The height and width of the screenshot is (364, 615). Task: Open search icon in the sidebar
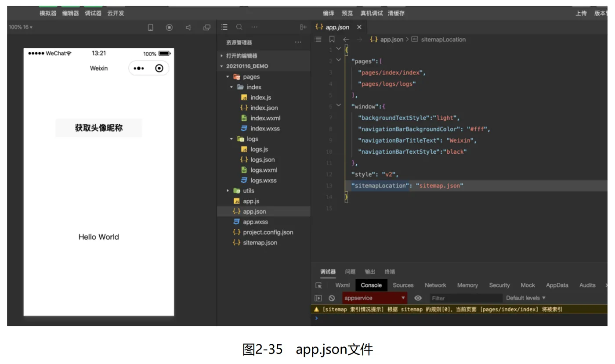[239, 27]
